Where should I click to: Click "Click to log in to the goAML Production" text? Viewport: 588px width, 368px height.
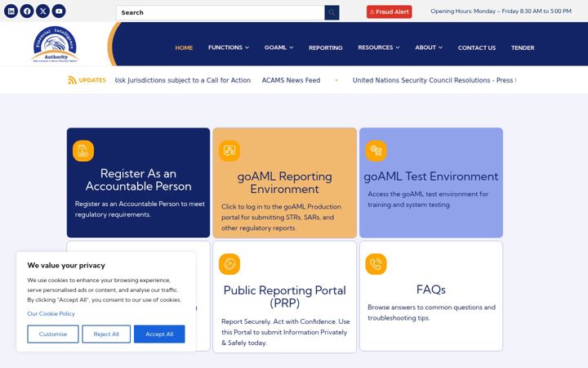tap(281, 218)
